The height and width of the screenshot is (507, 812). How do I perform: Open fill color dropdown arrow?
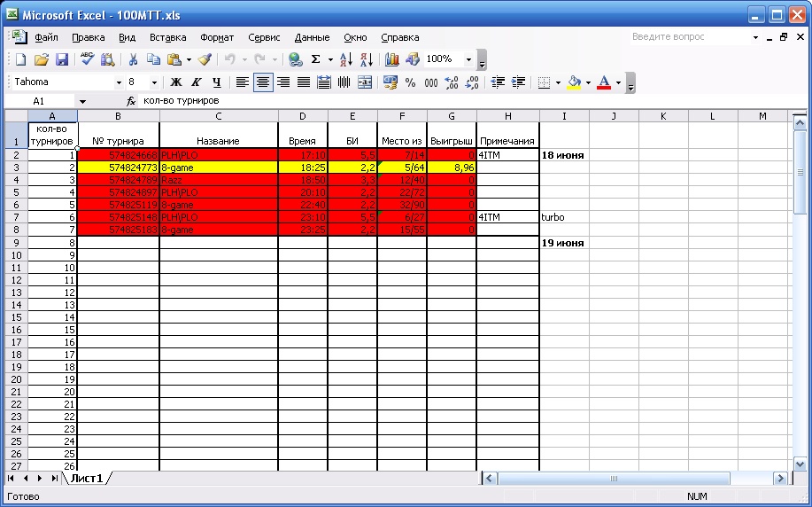pyautogui.click(x=588, y=82)
